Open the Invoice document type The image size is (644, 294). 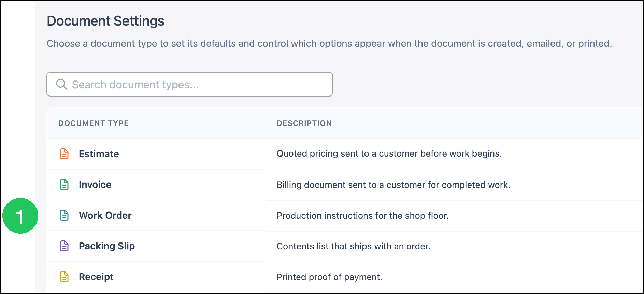pos(95,185)
